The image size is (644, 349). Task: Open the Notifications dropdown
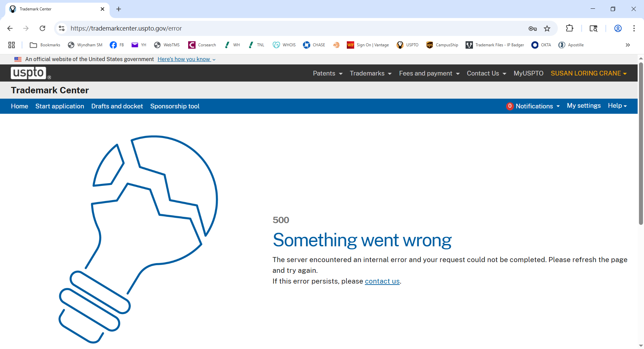pyautogui.click(x=533, y=106)
